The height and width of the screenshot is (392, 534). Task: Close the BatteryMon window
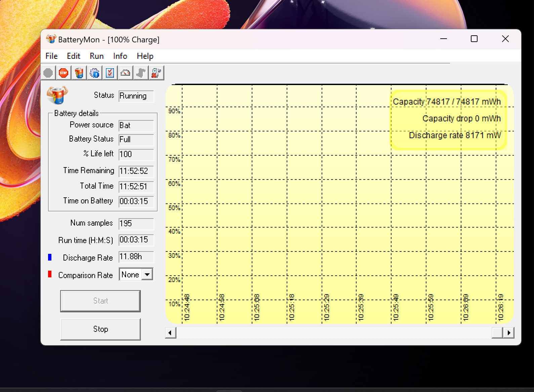(505, 39)
